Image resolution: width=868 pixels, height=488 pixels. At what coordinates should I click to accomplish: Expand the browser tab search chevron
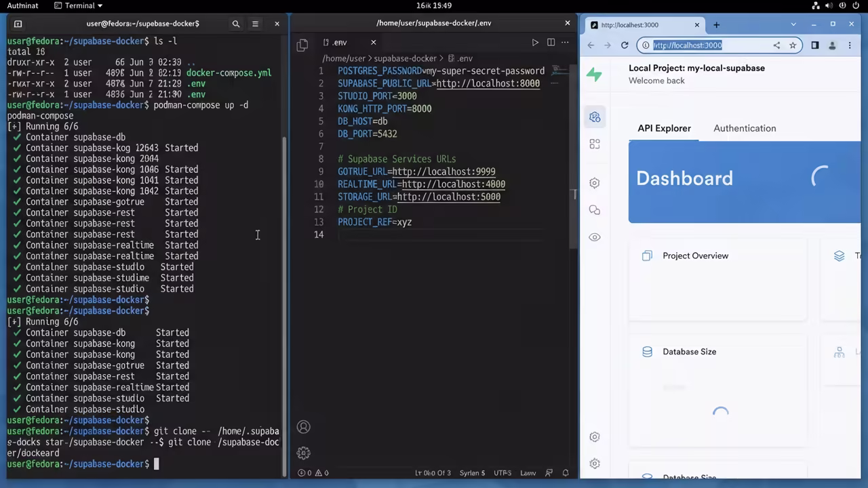tap(793, 24)
